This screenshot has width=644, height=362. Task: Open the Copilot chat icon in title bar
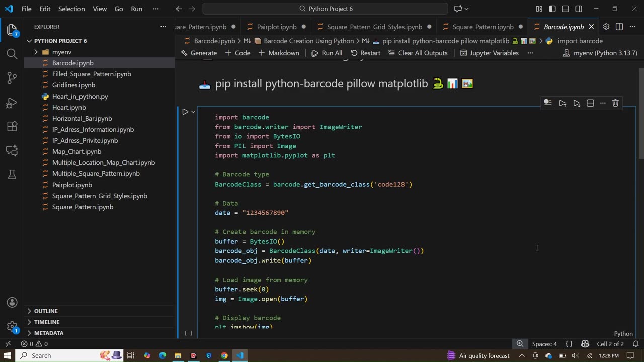click(458, 9)
